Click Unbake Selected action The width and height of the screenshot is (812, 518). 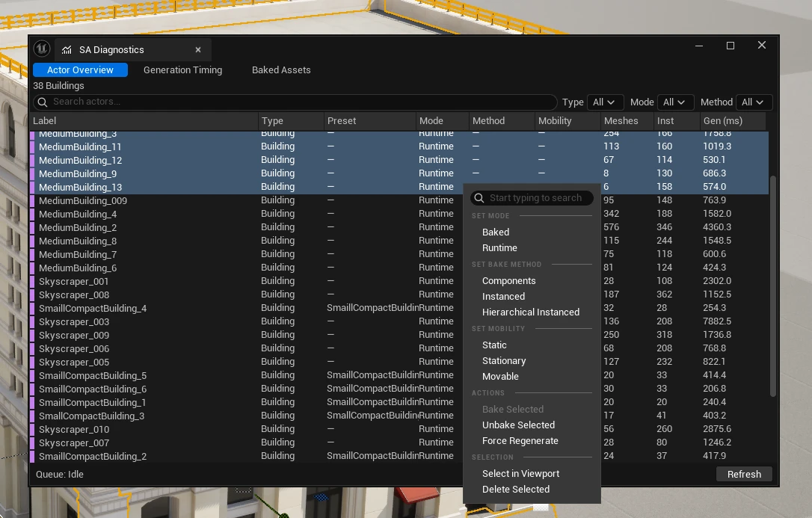[x=532, y=425]
